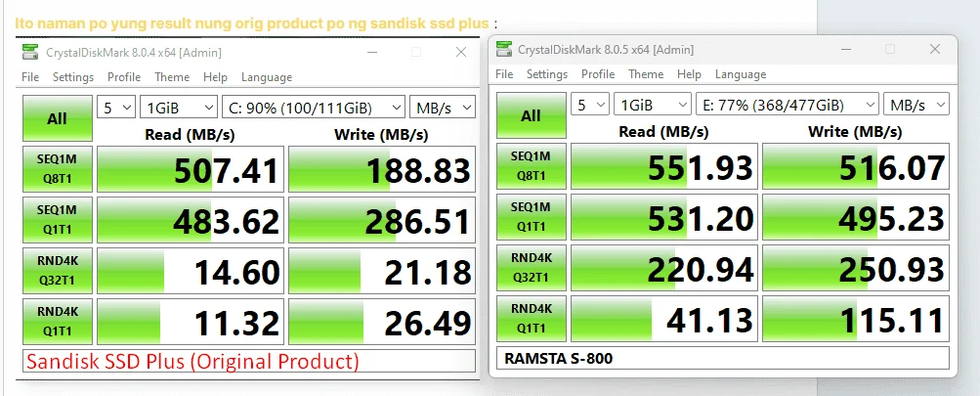
Task: Expand 1GiB size dropdown in 8.0.4 window
Action: (x=179, y=108)
